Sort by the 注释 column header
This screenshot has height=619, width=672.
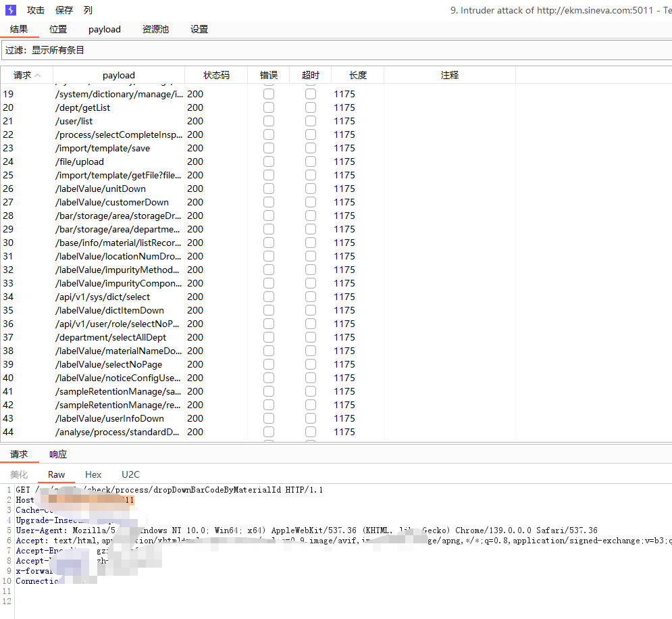[450, 75]
